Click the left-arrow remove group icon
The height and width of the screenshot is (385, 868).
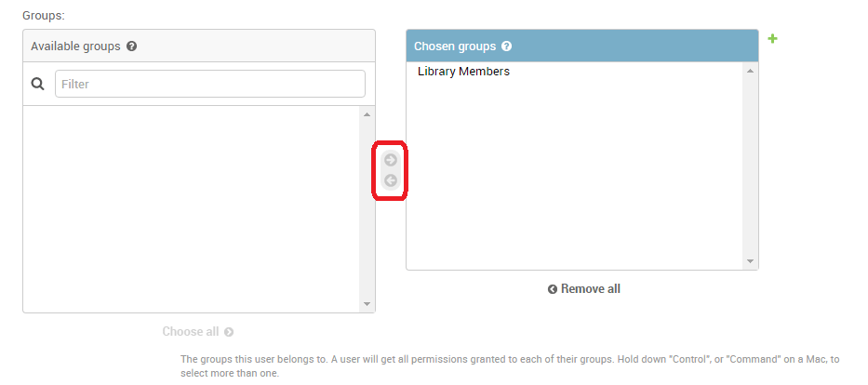tap(391, 180)
